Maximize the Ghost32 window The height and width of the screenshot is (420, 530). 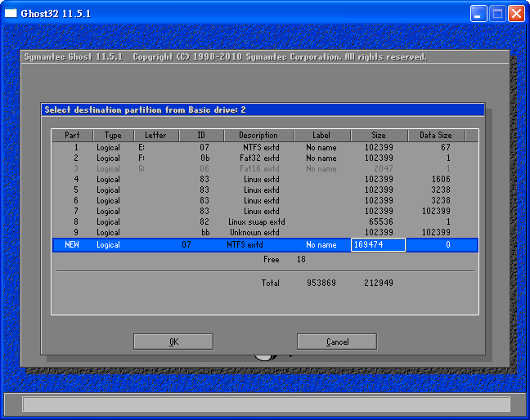click(497, 14)
